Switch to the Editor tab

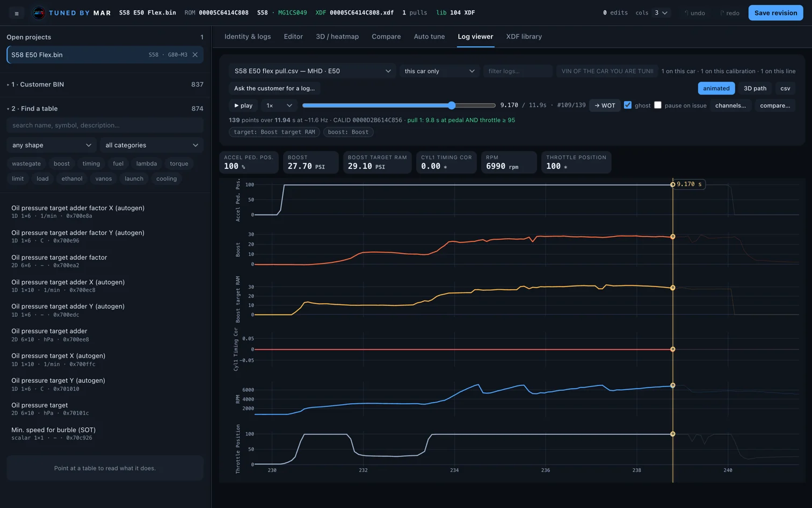point(293,37)
